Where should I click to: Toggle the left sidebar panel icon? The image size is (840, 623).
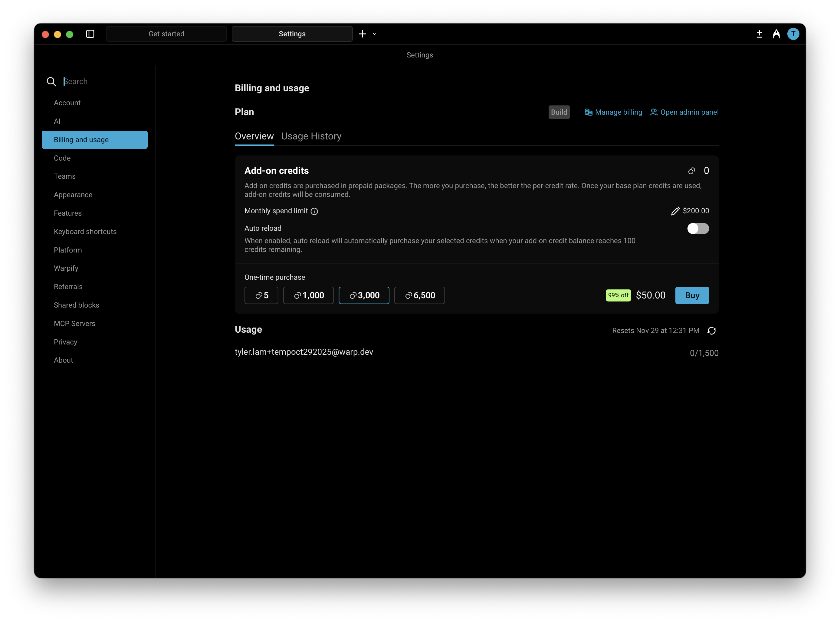pos(90,34)
